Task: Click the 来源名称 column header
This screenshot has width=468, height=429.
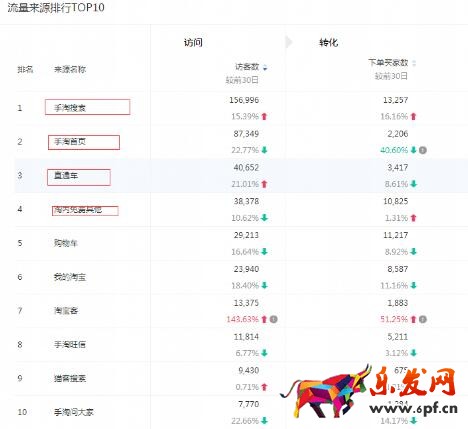Action: click(x=70, y=70)
